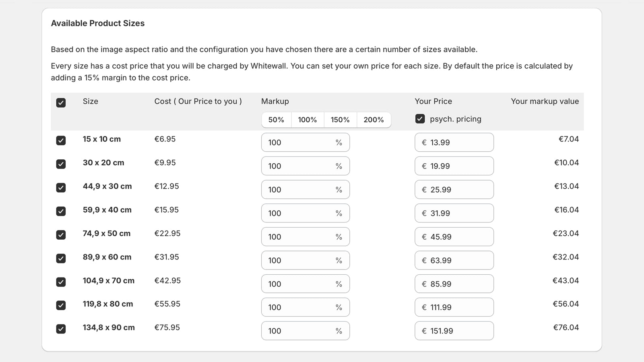This screenshot has height=362, width=644.
Task: Edit markup percent for 15 x 10 cm
Action: tap(305, 142)
